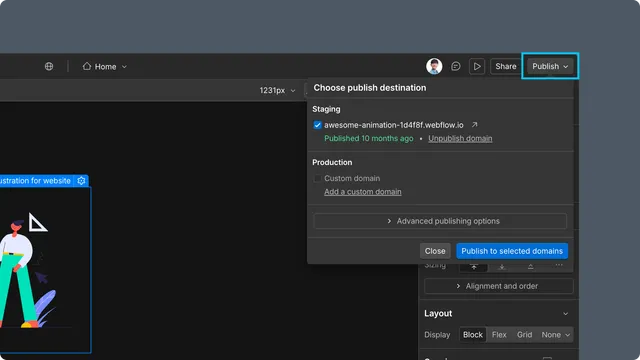Viewport: 640px width, 360px height.
Task: Collapse the Layout section chevron
Action: point(565,313)
